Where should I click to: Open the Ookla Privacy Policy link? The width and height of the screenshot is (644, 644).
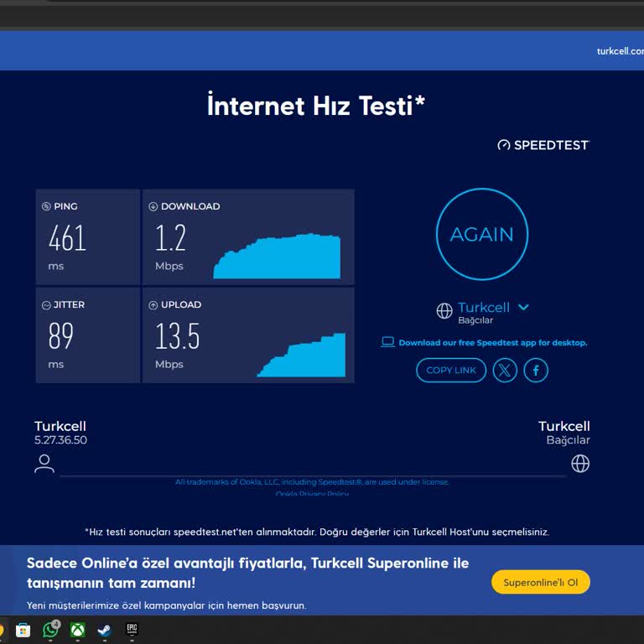coord(312,493)
